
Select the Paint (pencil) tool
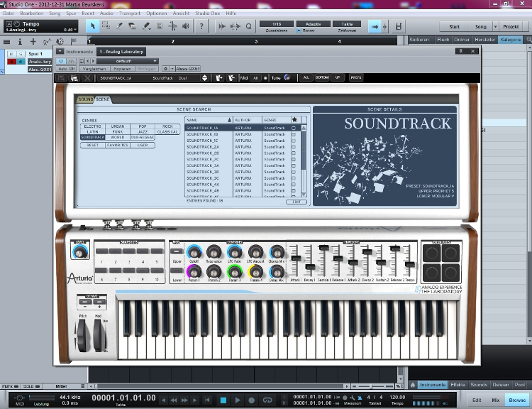point(146,26)
